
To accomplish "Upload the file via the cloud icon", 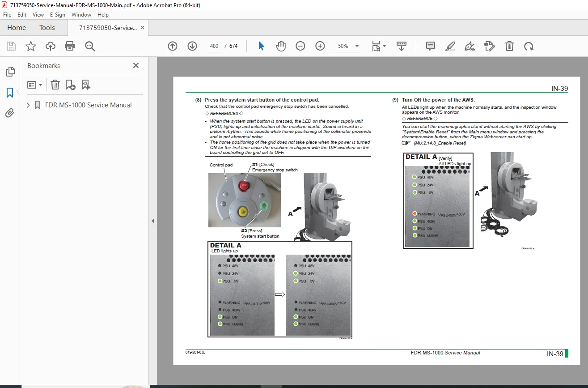I will pos(51,46).
